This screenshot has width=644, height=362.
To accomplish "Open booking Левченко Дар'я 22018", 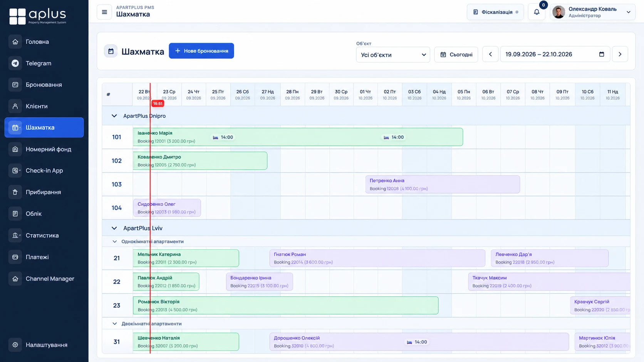I will [550, 258].
